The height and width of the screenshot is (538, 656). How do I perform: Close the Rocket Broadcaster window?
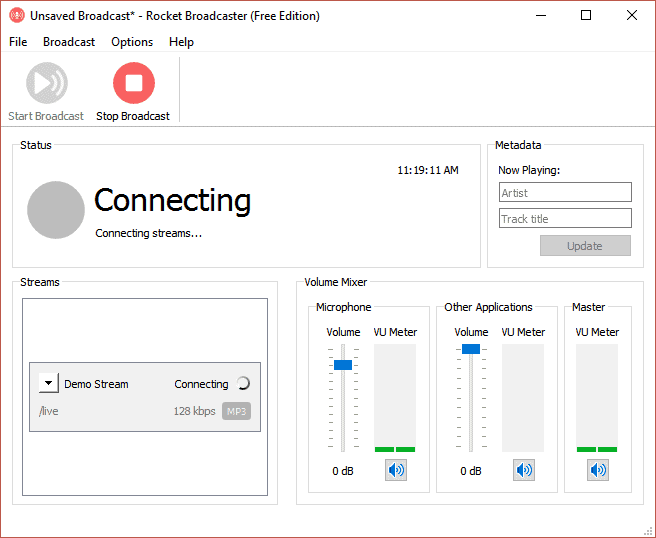632,15
